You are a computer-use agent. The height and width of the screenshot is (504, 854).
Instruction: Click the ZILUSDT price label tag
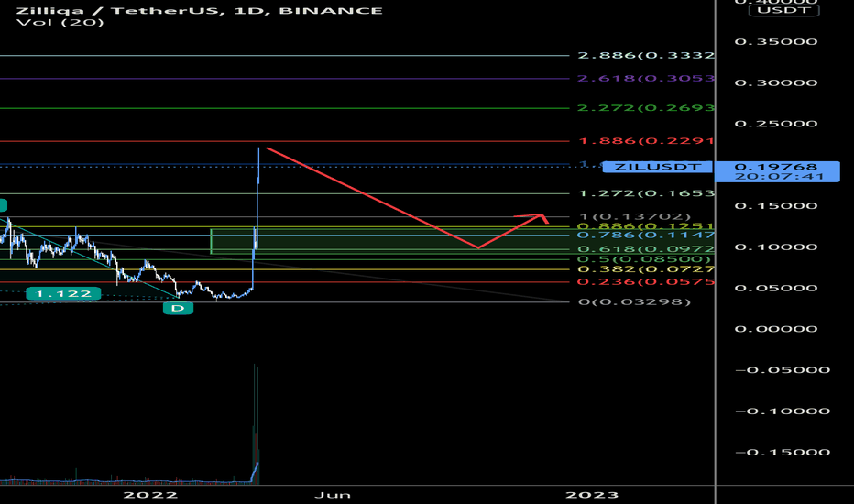tap(657, 167)
